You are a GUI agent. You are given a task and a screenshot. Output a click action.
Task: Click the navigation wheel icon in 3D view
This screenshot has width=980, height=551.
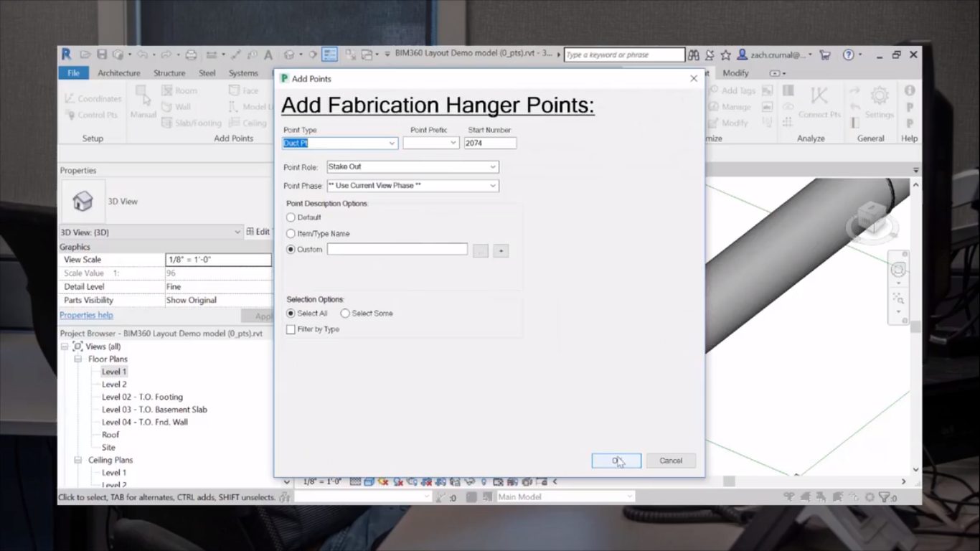pos(898,270)
